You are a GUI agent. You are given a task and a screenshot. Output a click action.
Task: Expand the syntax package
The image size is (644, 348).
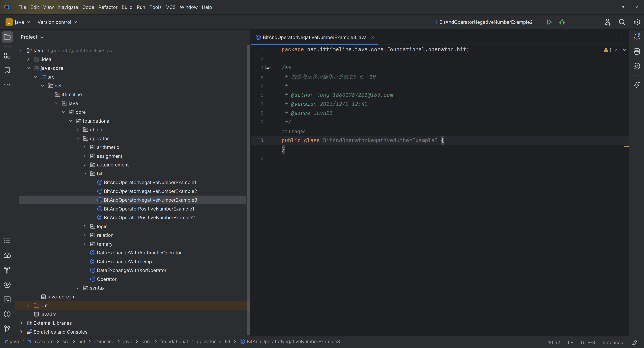click(x=77, y=288)
